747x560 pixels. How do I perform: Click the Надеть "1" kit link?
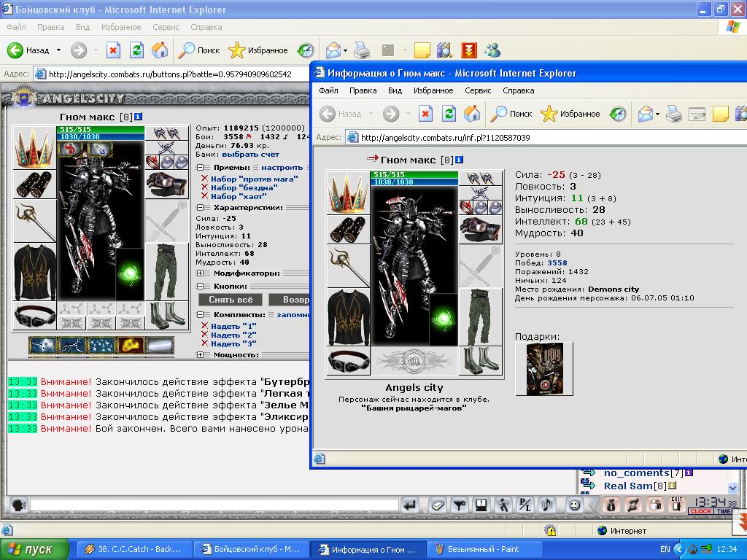[233, 326]
